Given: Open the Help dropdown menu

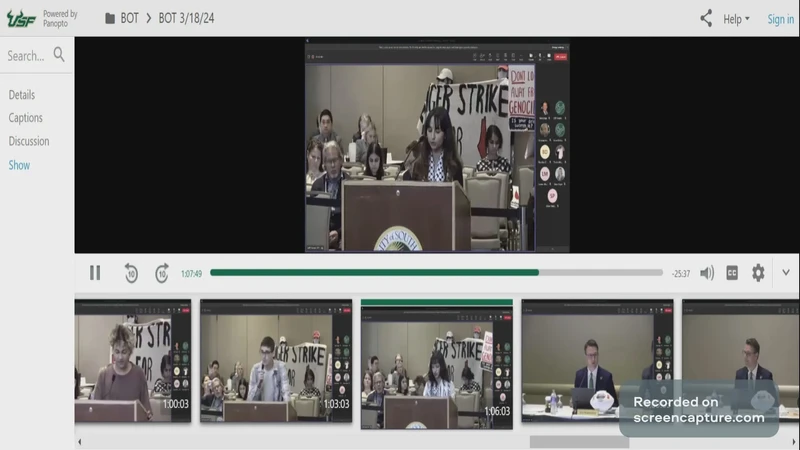Looking at the screenshot, I should (736, 19).
